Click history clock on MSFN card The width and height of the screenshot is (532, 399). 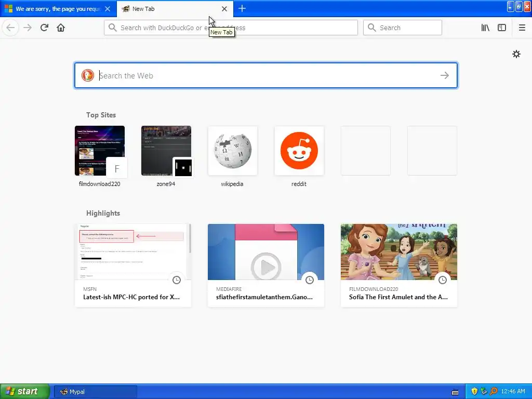click(x=177, y=280)
